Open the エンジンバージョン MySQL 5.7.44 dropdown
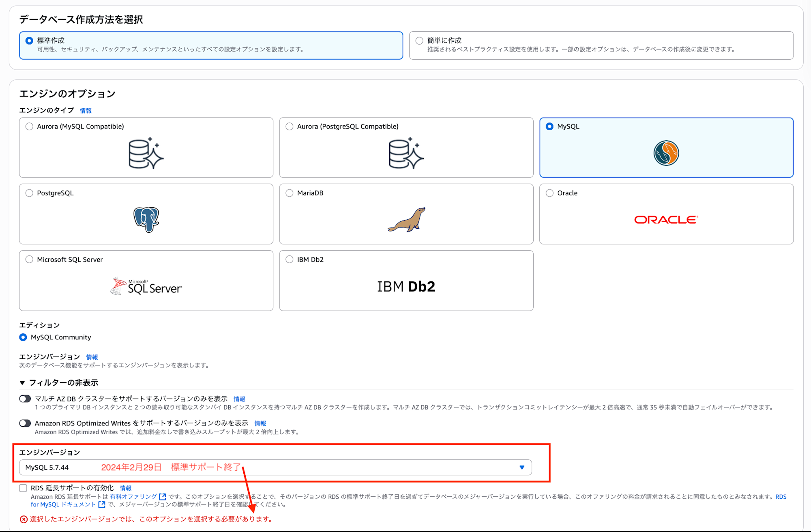Image resolution: width=811 pixels, height=532 pixels. click(x=275, y=468)
